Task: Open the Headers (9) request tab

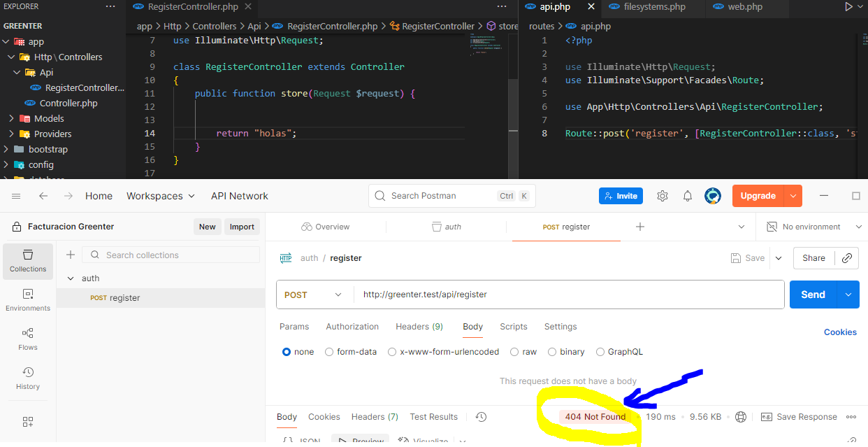Action: point(419,327)
